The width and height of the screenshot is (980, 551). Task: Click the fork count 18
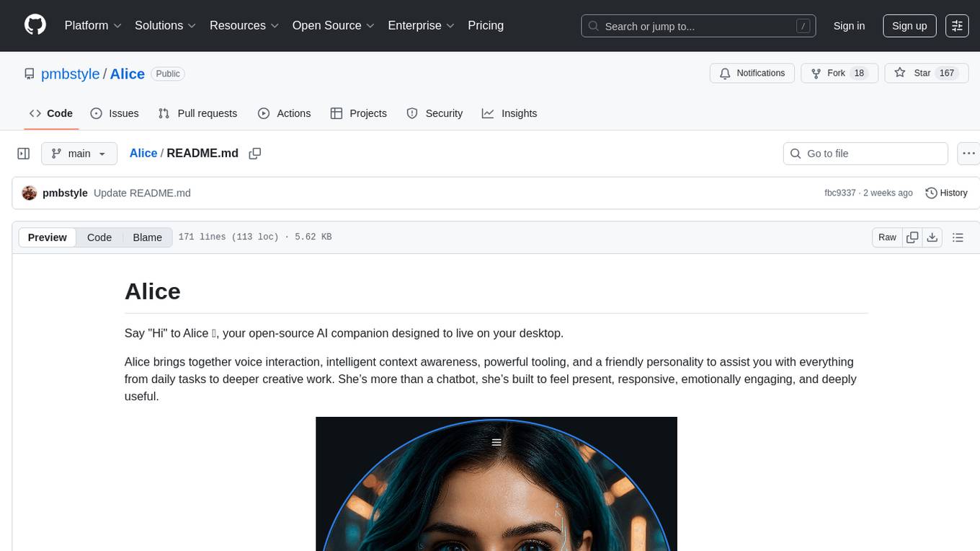[x=858, y=74]
